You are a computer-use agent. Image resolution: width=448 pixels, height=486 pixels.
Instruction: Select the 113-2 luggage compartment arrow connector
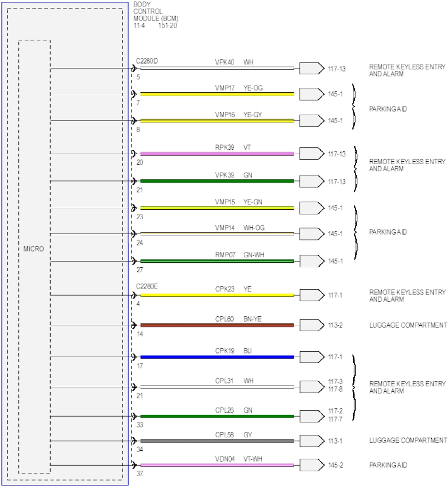(312, 325)
